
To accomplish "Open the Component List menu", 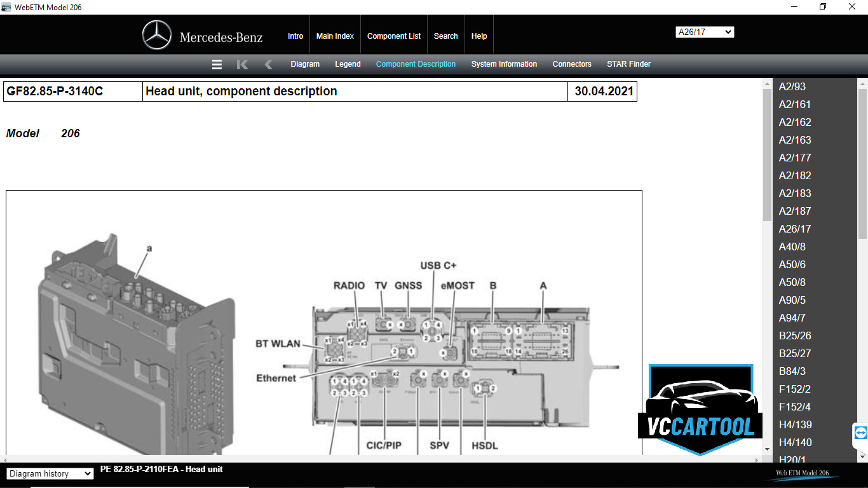I will pyautogui.click(x=394, y=36).
